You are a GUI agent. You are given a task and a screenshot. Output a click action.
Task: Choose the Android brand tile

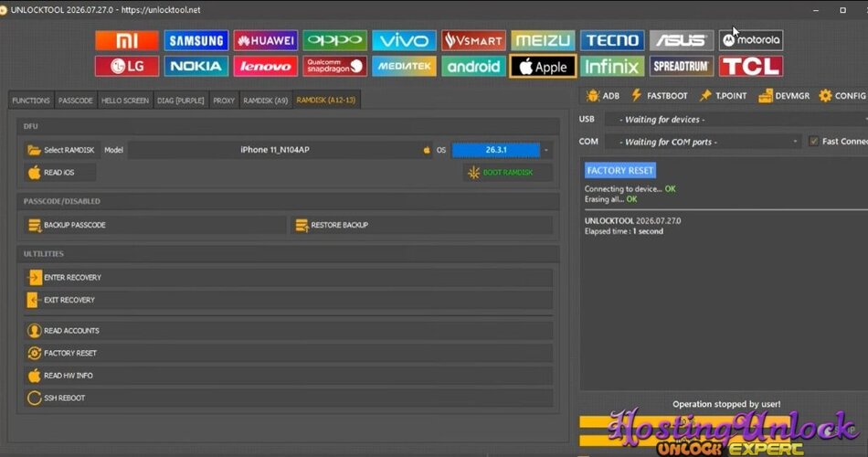(473, 66)
